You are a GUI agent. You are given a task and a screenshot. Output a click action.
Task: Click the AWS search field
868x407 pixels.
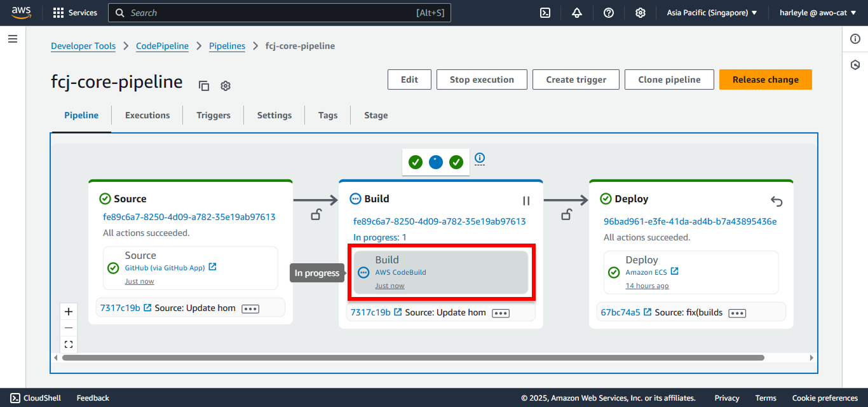[280, 13]
